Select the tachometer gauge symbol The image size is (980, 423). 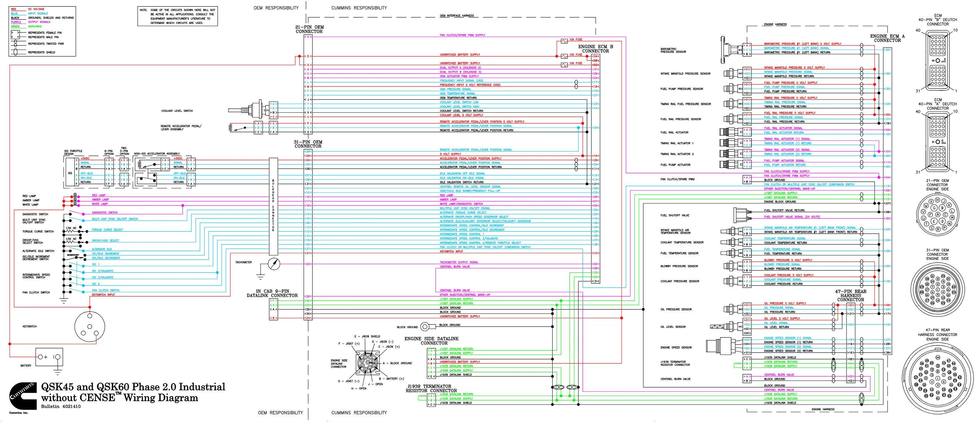274,263
